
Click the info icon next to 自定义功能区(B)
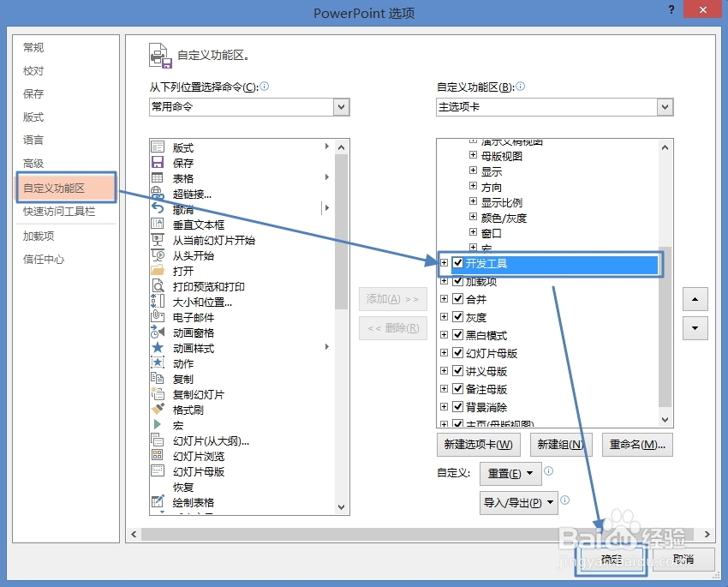click(x=521, y=87)
